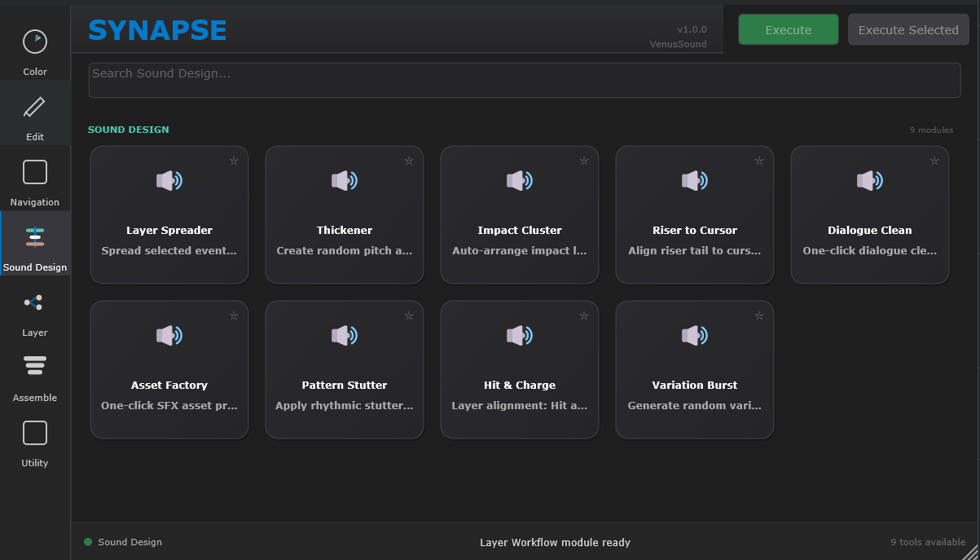Click the 'Auto-arrange impact l...' description
The width and height of the screenshot is (980, 560).
tap(520, 251)
